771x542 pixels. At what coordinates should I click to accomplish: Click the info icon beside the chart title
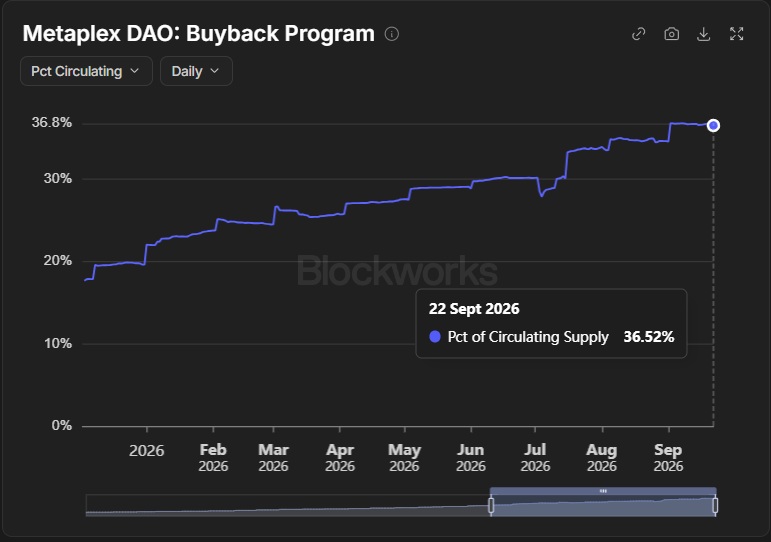tap(391, 34)
